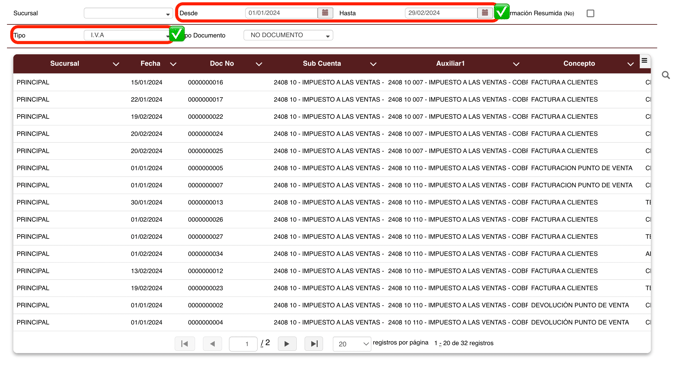Select row with Doc No 0000000017

(x=332, y=100)
